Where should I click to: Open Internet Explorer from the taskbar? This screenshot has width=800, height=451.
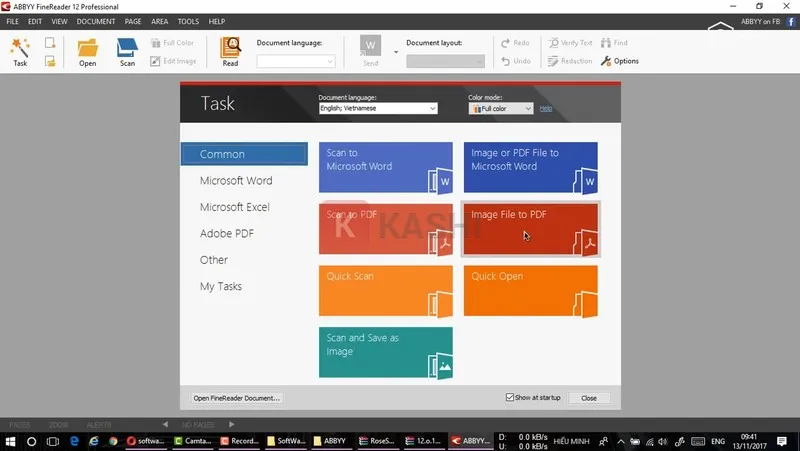[x=94, y=441]
